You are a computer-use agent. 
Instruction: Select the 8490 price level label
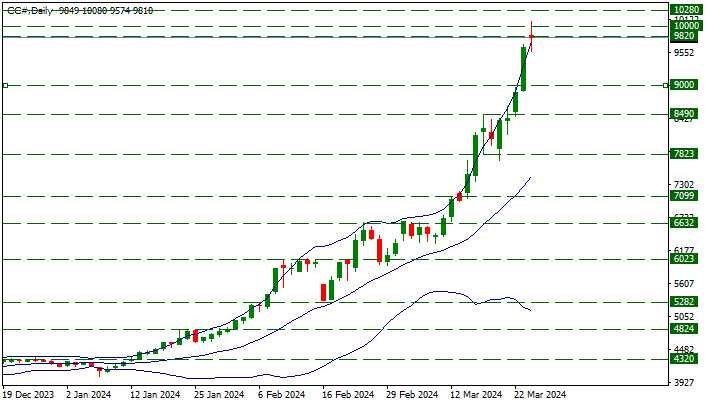683,114
